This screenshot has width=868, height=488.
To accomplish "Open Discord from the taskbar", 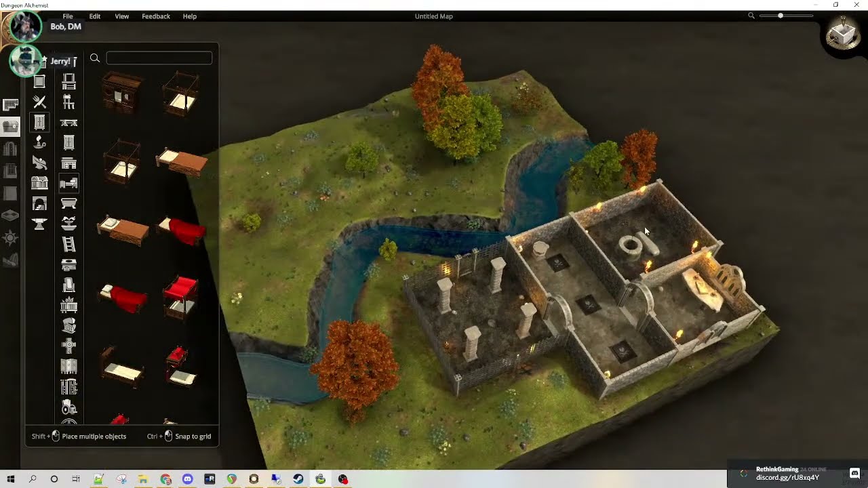I will tap(187, 479).
